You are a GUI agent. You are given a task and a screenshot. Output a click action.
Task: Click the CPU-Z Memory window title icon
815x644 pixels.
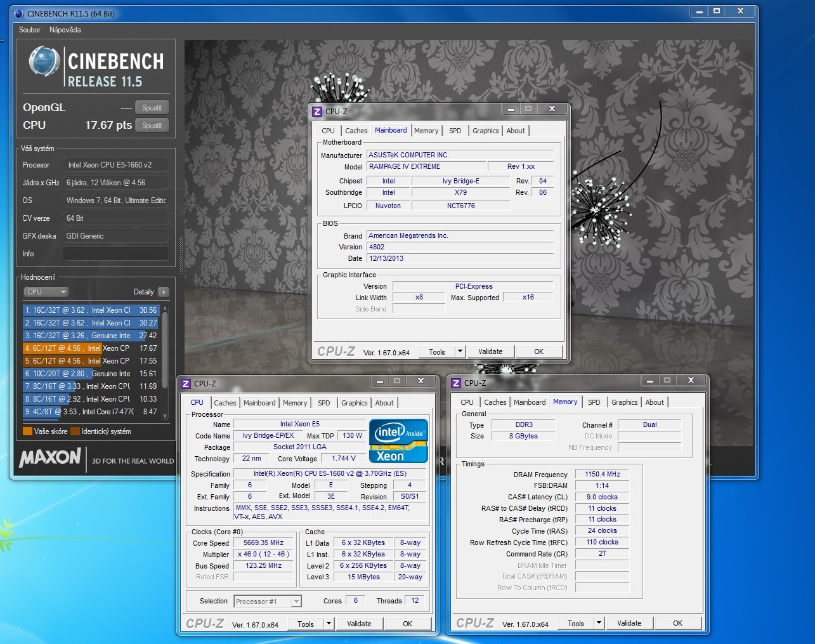point(456,383)
